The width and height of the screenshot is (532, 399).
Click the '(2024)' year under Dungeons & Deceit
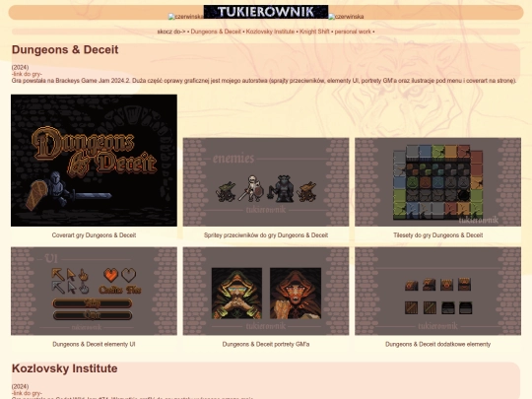20,67
